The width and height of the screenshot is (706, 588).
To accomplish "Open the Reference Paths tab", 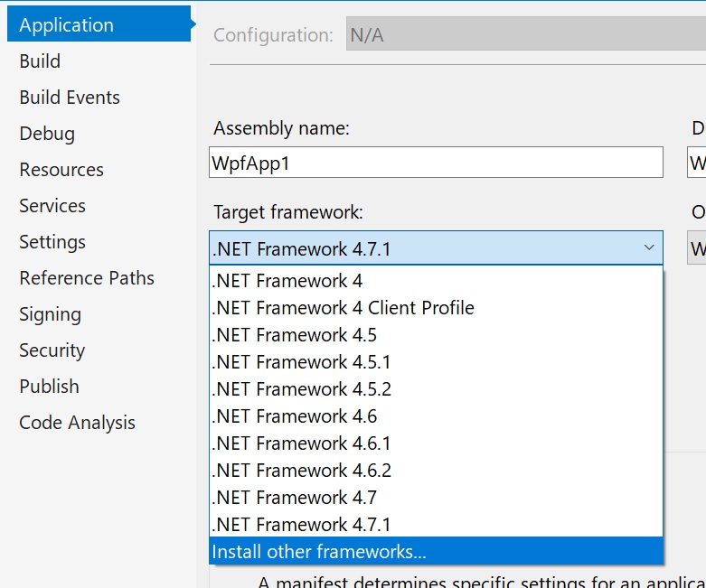I will point(87,278).
